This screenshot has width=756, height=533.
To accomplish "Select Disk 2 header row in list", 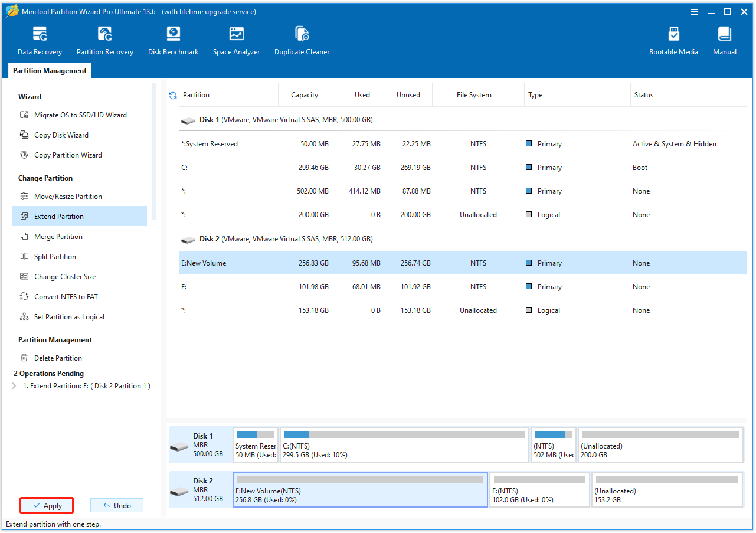I will pyautogui.click(x=463, y=239).
